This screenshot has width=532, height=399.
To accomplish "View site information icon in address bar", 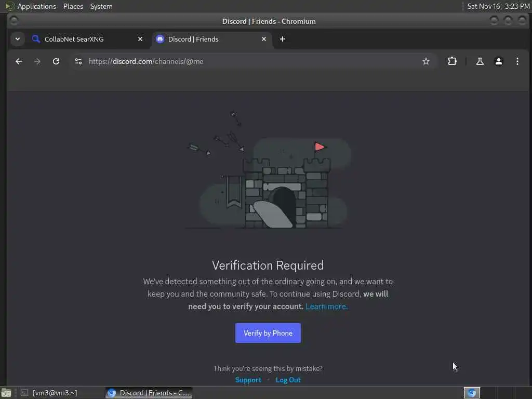I will pyautogui.click(x=78, y=61).
